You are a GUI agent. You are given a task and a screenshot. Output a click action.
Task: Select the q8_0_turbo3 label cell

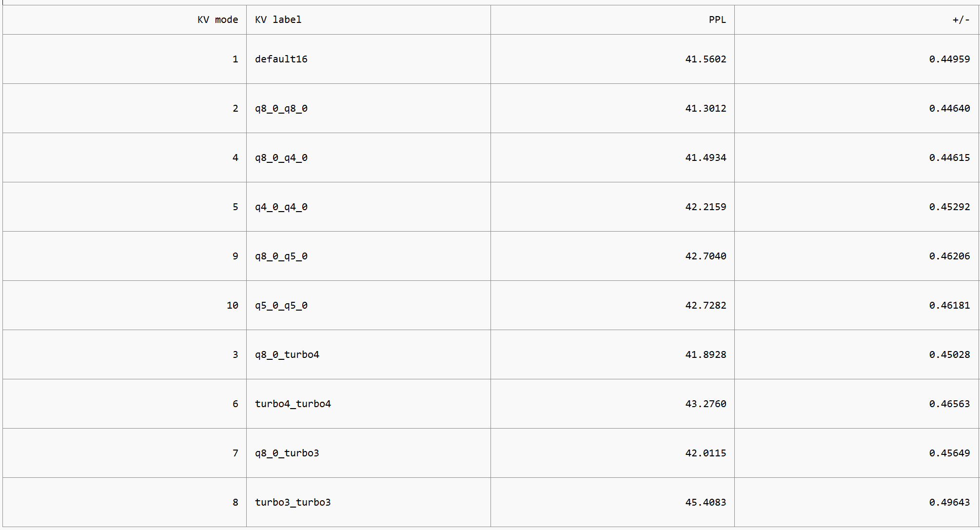(369, 453)
